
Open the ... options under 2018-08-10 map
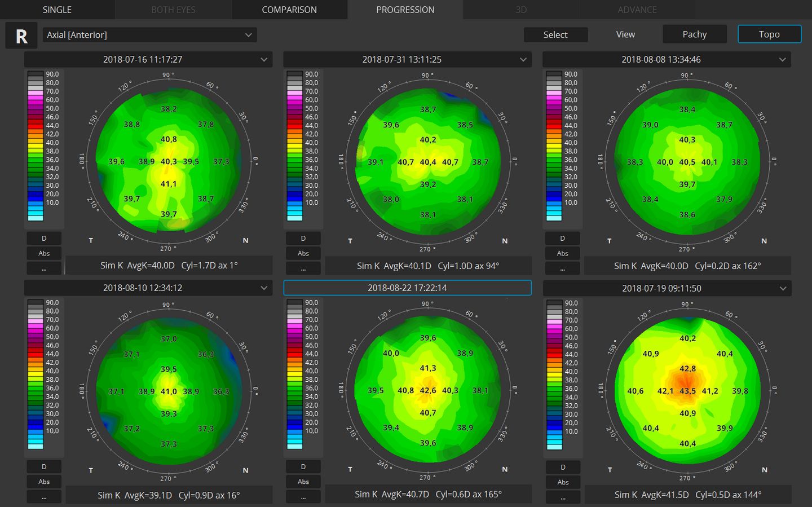(44, 497)
